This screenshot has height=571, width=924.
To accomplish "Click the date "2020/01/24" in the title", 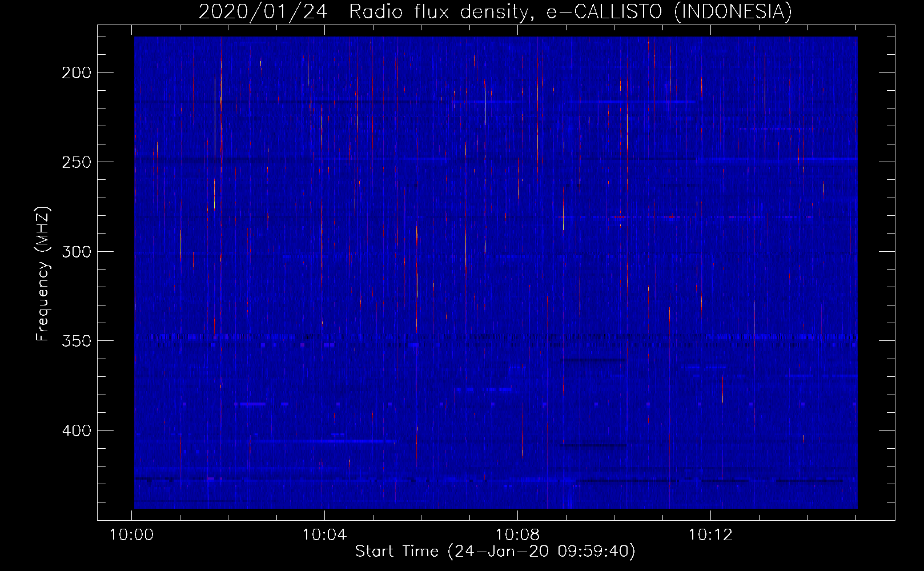I will tap(263, 12).
